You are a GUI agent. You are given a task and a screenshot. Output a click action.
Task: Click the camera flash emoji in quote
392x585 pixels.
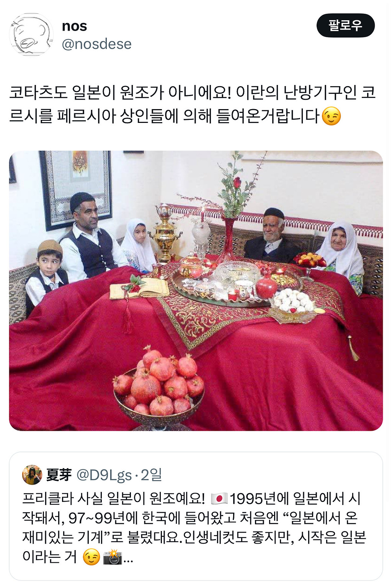pyautogui.click(x=113, y=557)
